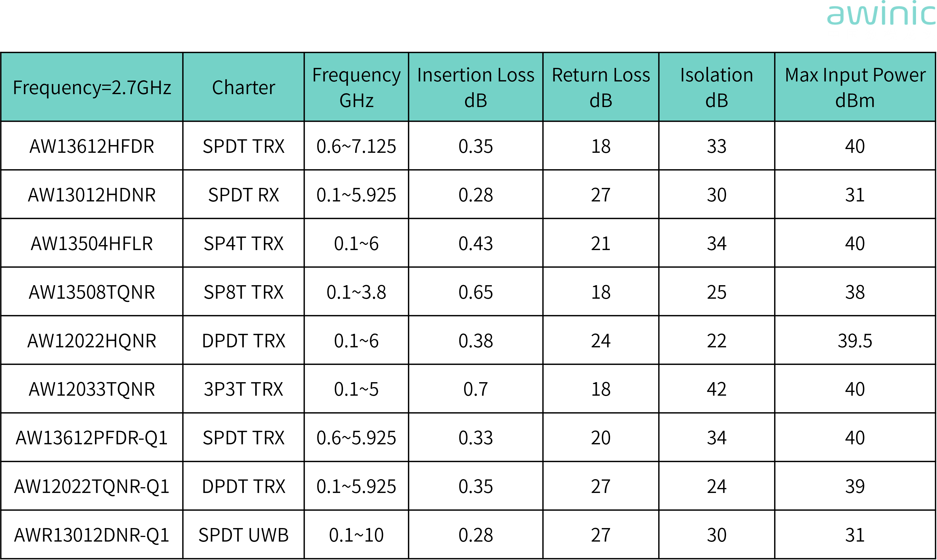Click the AW13012HDNR part number

pos(92,195)
